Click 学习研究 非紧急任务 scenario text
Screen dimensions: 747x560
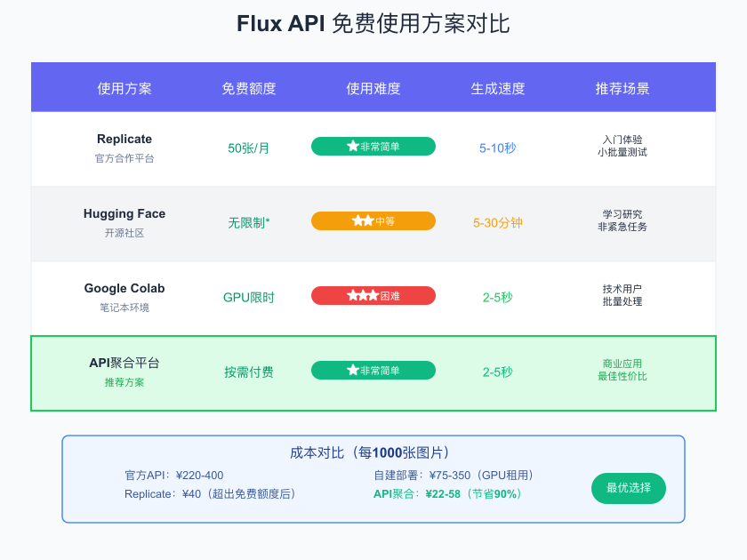pyautogui.click(x=622, y=220)
